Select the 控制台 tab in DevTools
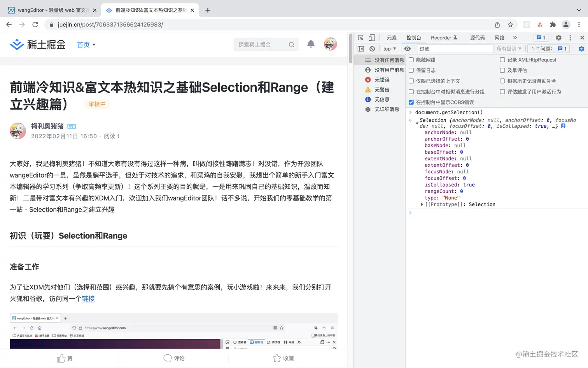This screenshot has height=368, width=588. click(414, 38)
